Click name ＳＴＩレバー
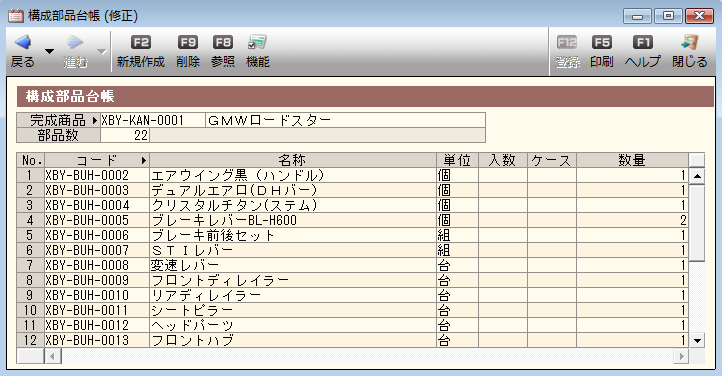 tap(192, 250)
